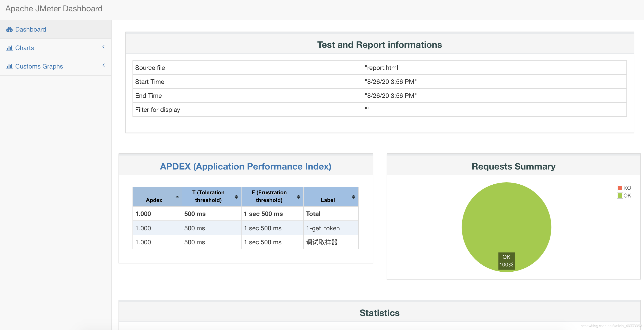Select the 1-get_token row label

click(323, 228)
